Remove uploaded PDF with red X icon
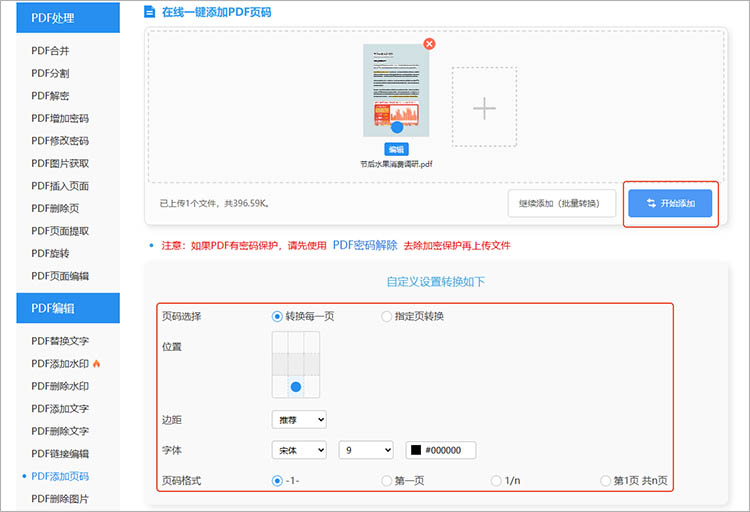Screen dimensions: 750x512 point(430,44)
